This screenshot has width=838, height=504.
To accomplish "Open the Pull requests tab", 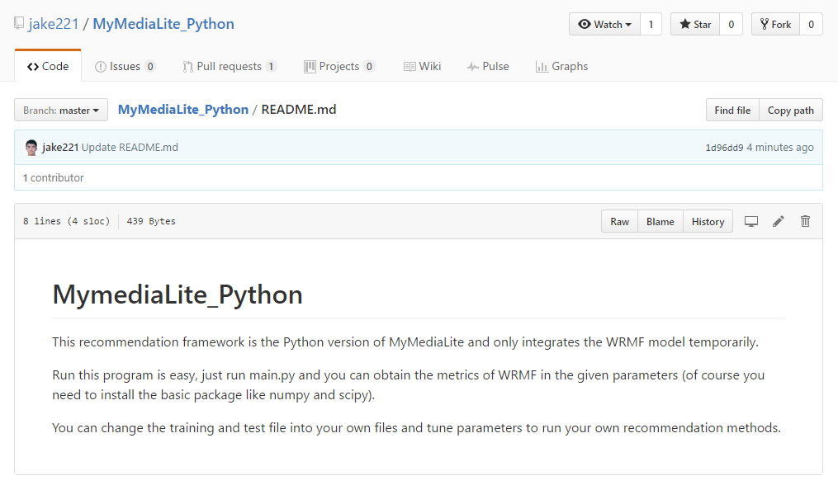I will 230,66.
